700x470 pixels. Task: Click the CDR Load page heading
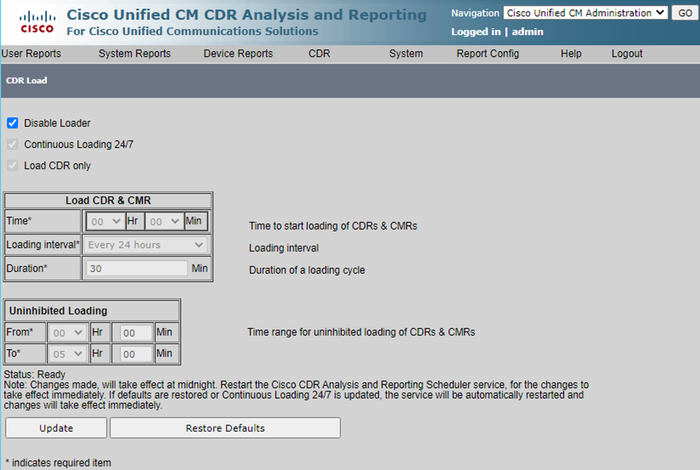click(26, 80)
